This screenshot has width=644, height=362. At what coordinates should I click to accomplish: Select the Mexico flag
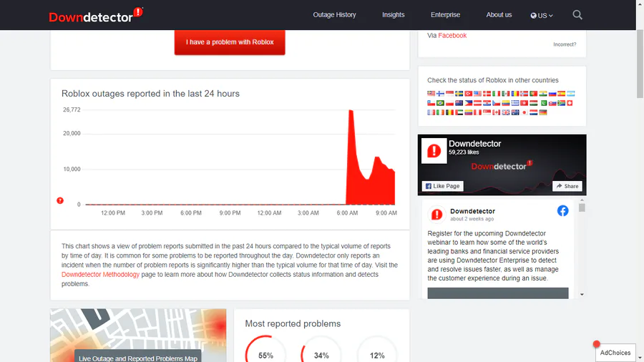click(x=506, y=94)
